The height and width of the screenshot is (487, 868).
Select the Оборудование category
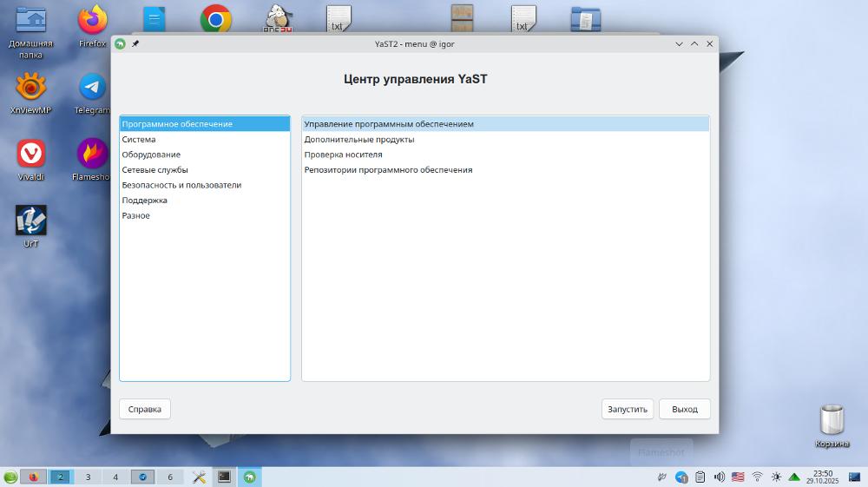tap(204, 155)
